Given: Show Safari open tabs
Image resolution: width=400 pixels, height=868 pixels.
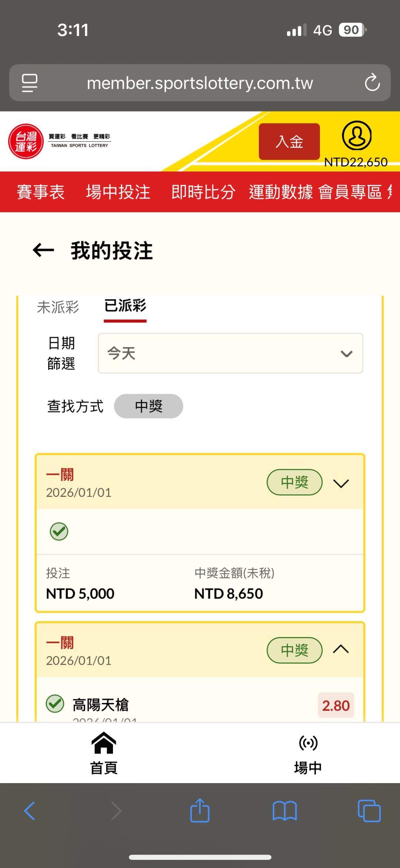Looking at the screenshot, I should point(369,811).
